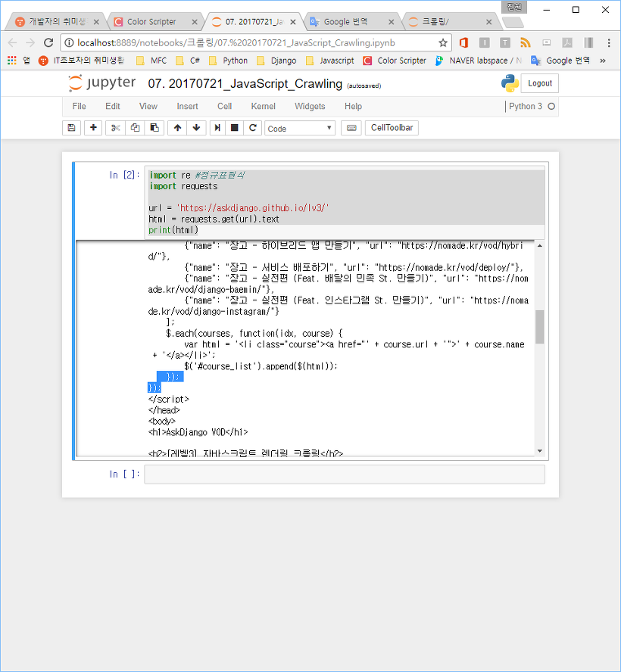Viewport: 621px width, 672px height.
Task: Open the cell type Code dropdown
Action: (x=300, y=128)
